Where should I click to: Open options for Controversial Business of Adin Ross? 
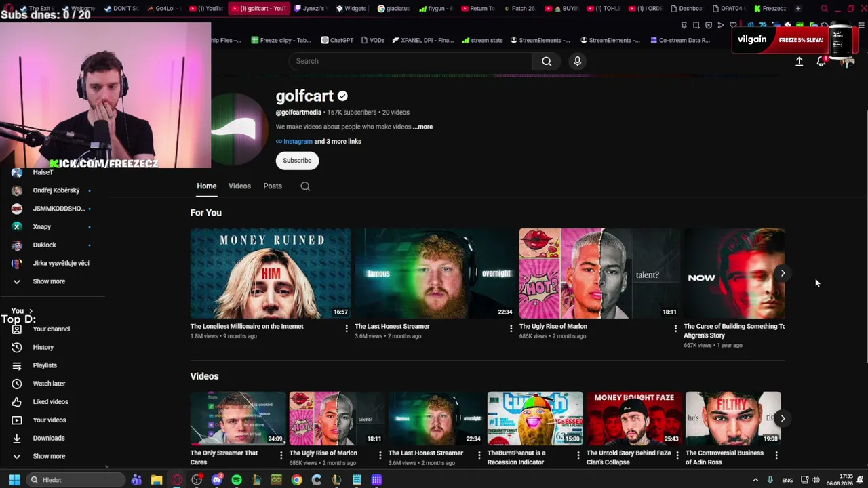click(776, 455)
